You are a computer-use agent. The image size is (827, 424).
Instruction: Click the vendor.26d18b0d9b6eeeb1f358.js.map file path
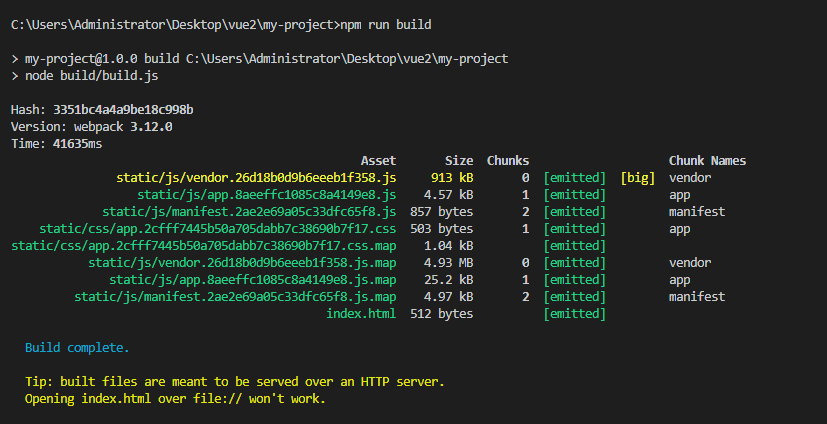(242, 263)
